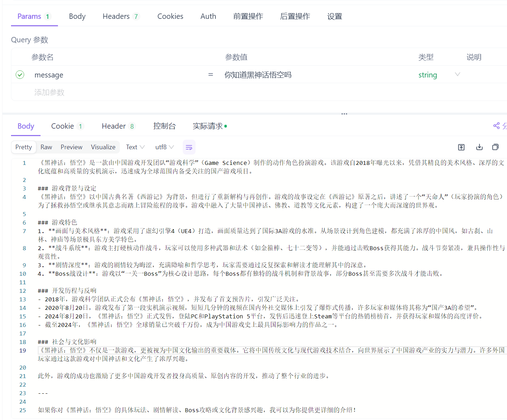Select Raw view mode
The height and width of the screenshot is (420, 507).
(x=46, y=147)
